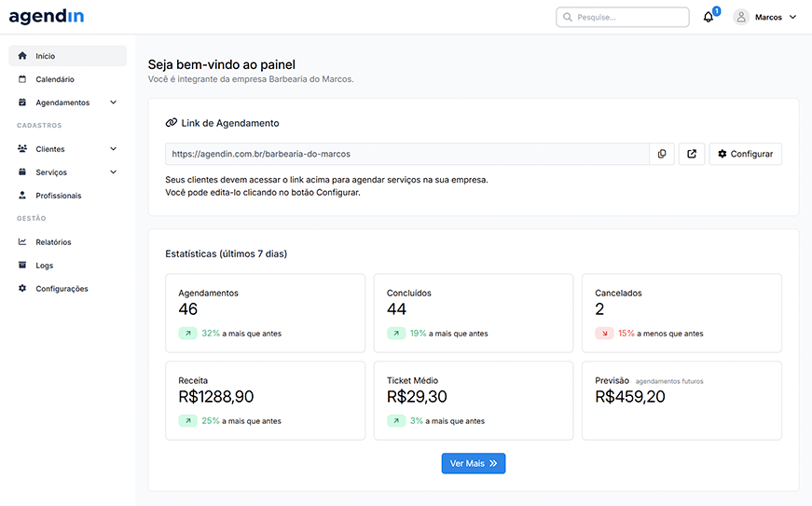Click the chain link icon beside Link de Agendamento

(x=172, y=123)
